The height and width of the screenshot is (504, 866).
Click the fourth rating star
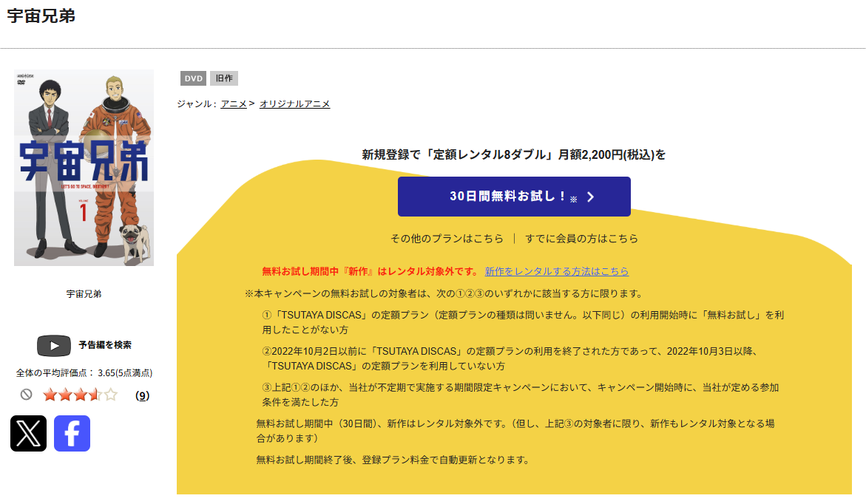[95, 395]
